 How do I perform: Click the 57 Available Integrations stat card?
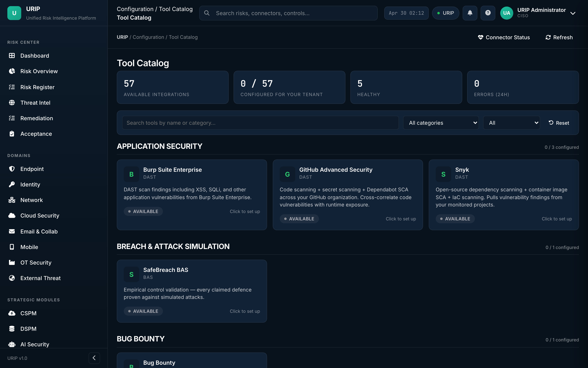pyautogui.click(x=173, y=87)
